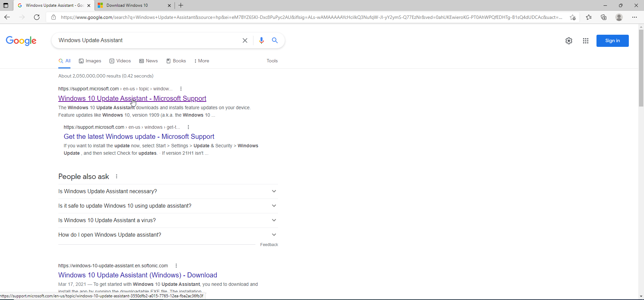
Task: Click the scrollbar up arrow
Action: 641,27
